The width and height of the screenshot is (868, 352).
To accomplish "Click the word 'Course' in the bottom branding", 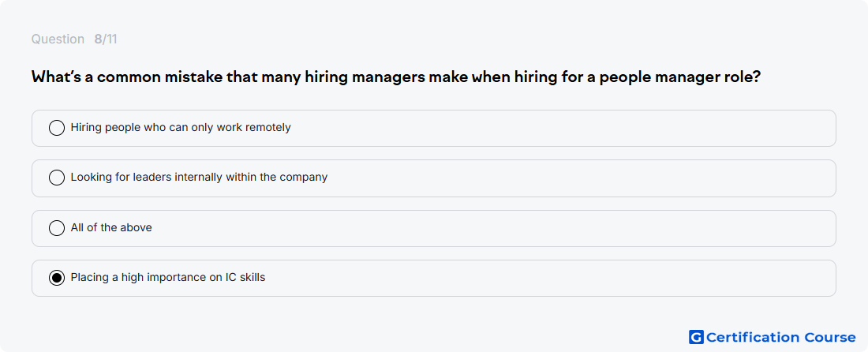I will pos(830,337).
